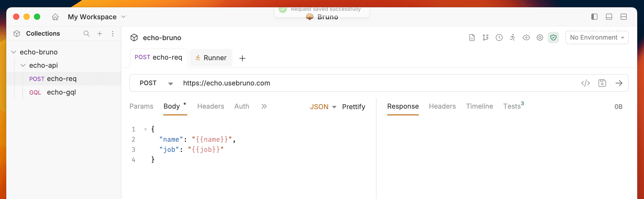Click the Prettify button
Viewport: 644px width, 199px height.
(x=353, y=107)
